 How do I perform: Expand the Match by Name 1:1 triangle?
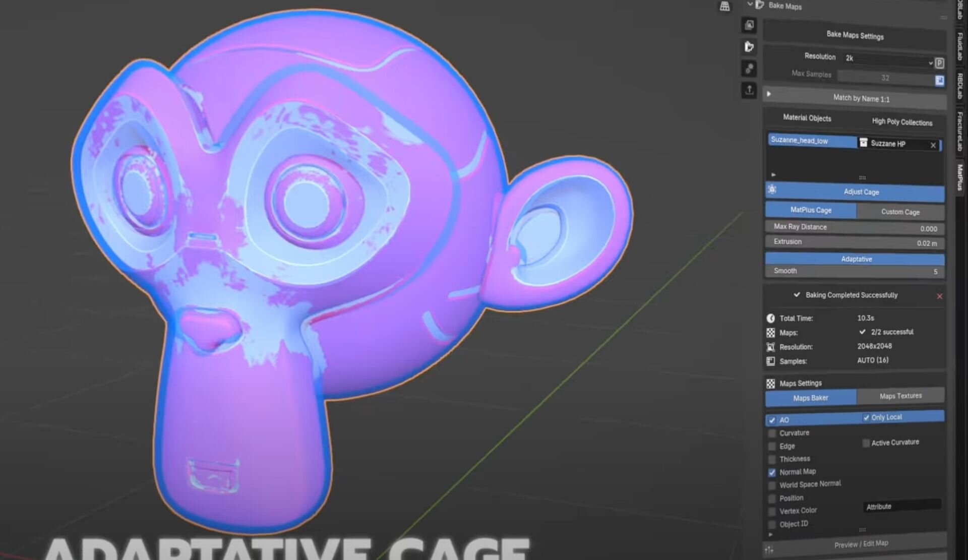769,94
